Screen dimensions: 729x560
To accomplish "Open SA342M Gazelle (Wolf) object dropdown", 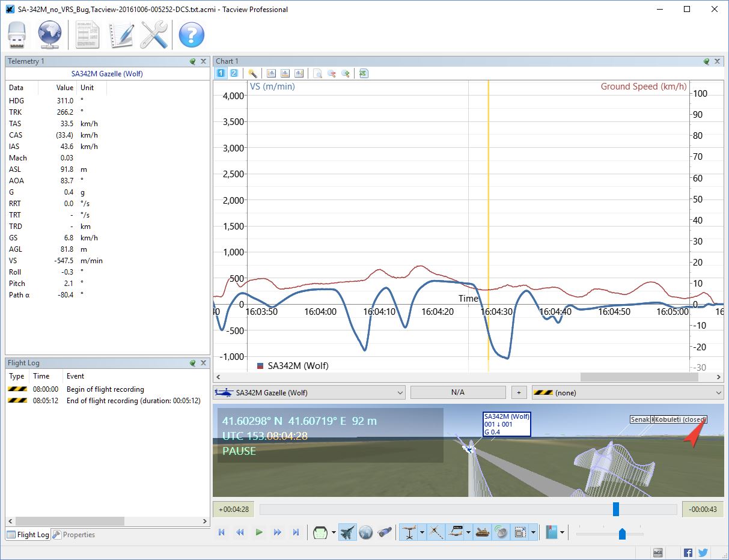I will pos(309,392).
